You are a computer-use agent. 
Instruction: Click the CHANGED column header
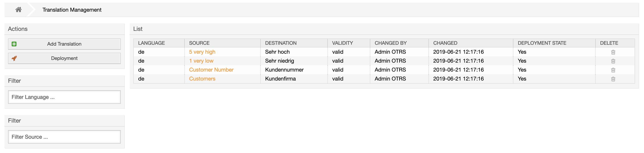445,43
